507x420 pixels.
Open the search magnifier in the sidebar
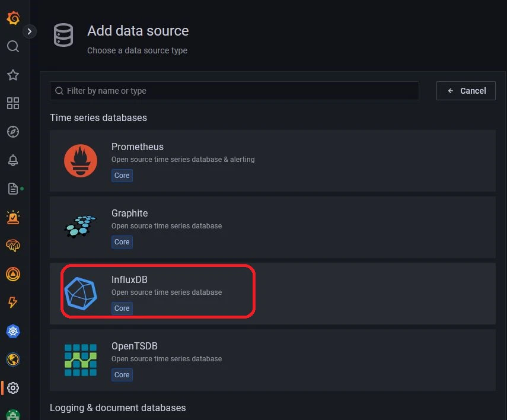(13, 46)
